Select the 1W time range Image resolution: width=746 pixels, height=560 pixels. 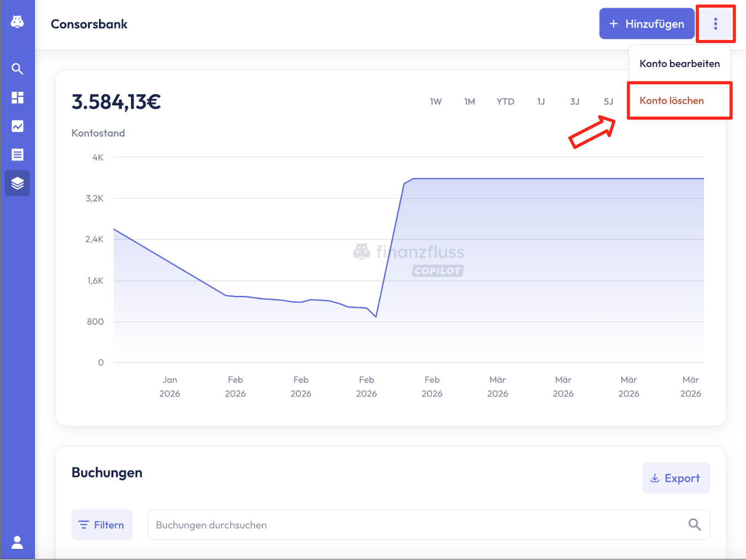pyautogui.click(x=436, y=102)
